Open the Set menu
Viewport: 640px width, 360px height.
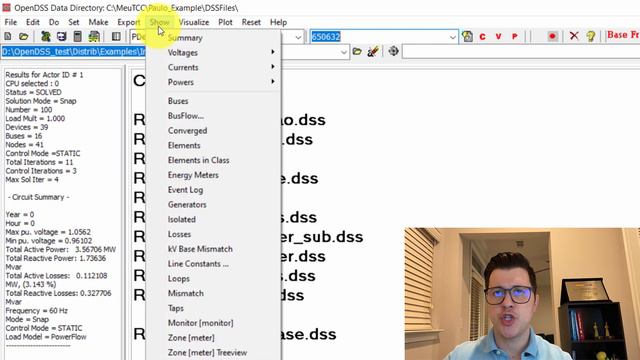(73, 22)
